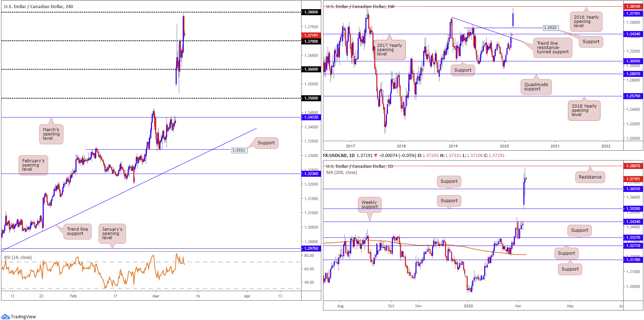Click the red 1.38070 price tag
644x320 pixels.
click(x=633, y=166)
